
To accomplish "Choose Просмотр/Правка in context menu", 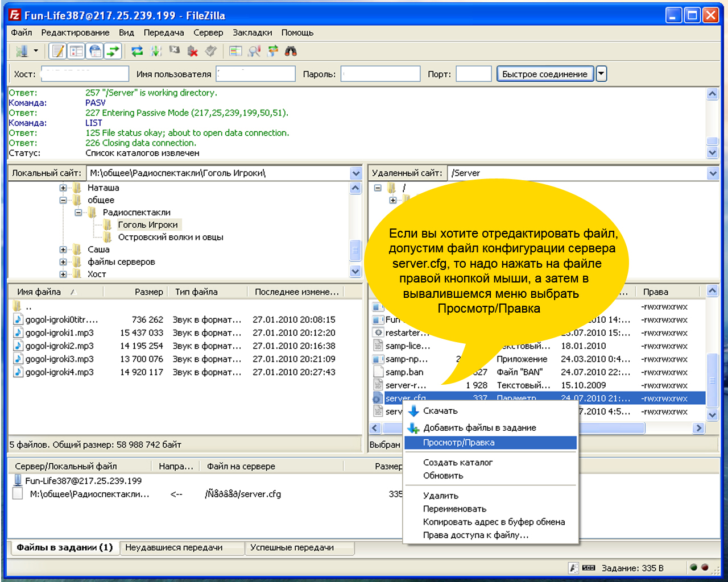I will point(490,443).
